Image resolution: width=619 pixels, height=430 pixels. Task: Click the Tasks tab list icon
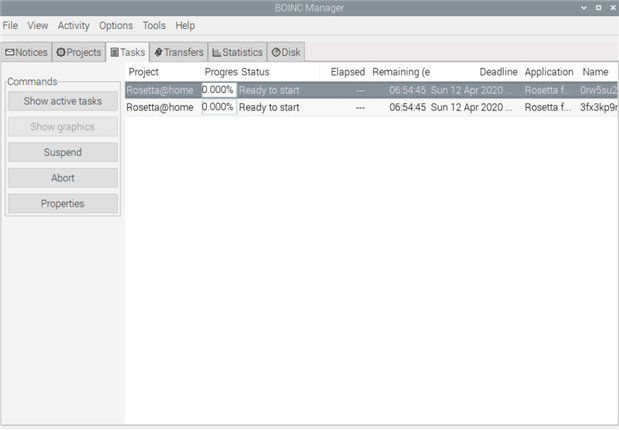pyautogui.click(x=114, y=52)
